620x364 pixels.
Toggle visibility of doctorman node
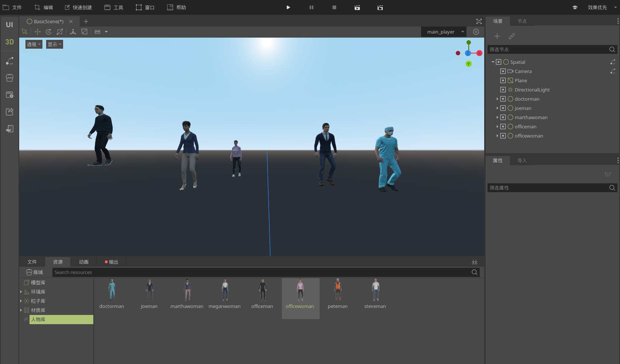point(503,99)
